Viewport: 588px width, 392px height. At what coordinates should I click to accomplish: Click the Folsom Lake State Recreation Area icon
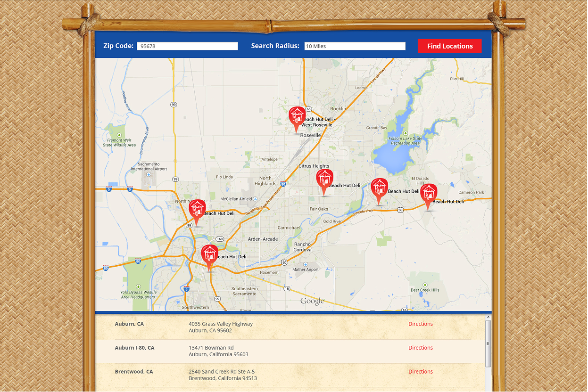tap(405, 133)
